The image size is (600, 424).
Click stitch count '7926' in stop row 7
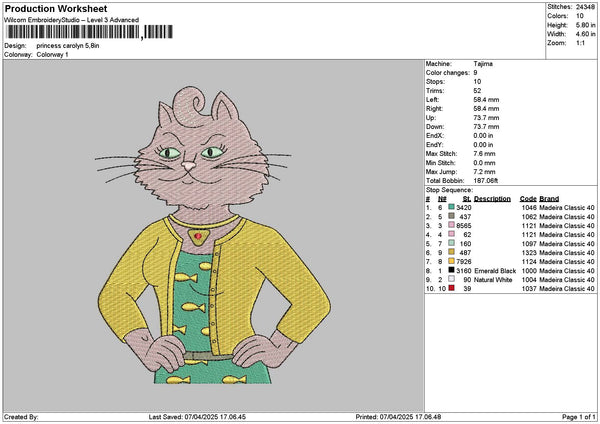tap(464, 262)
